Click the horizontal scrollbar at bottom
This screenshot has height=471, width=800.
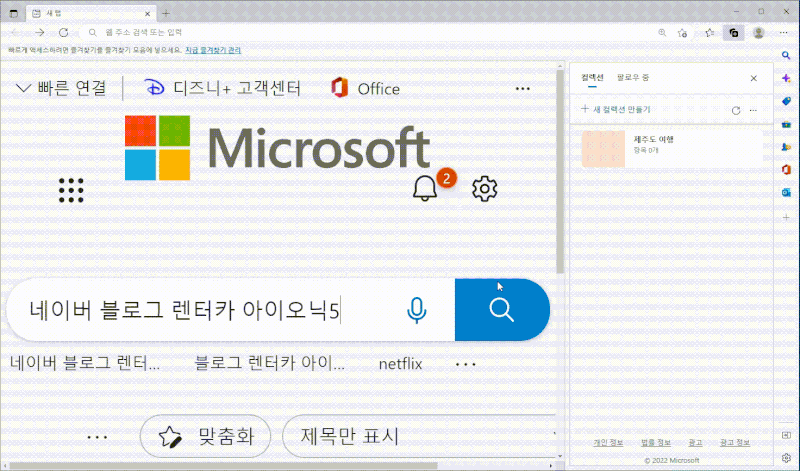[x=223, y=465]
